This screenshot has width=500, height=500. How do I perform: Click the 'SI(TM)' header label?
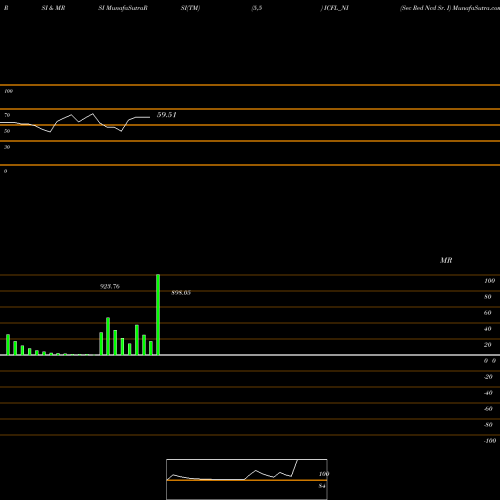[x=190, y=8]
